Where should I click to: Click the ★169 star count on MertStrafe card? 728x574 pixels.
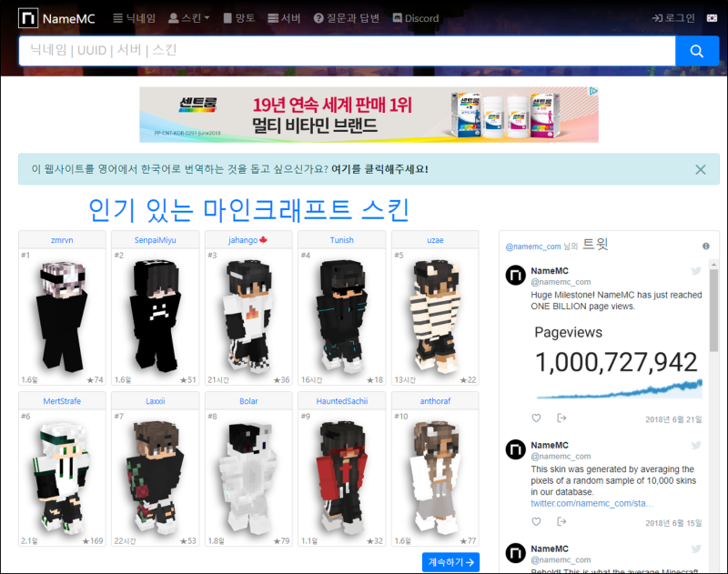coord(93,540)
